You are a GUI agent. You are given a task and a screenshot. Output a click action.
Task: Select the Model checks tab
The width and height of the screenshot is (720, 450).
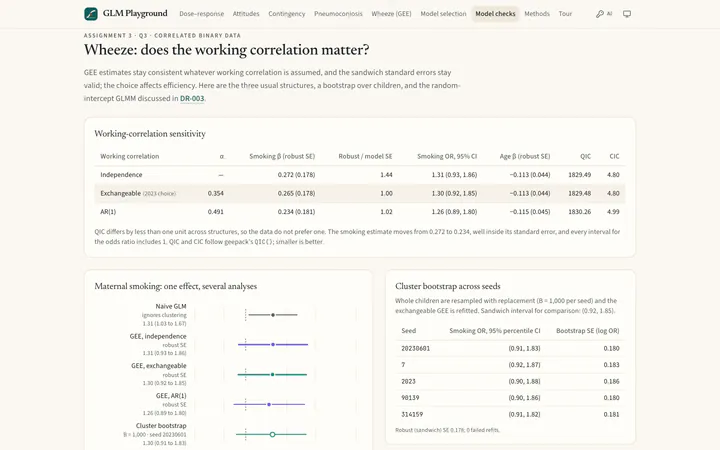click(495, 14)
